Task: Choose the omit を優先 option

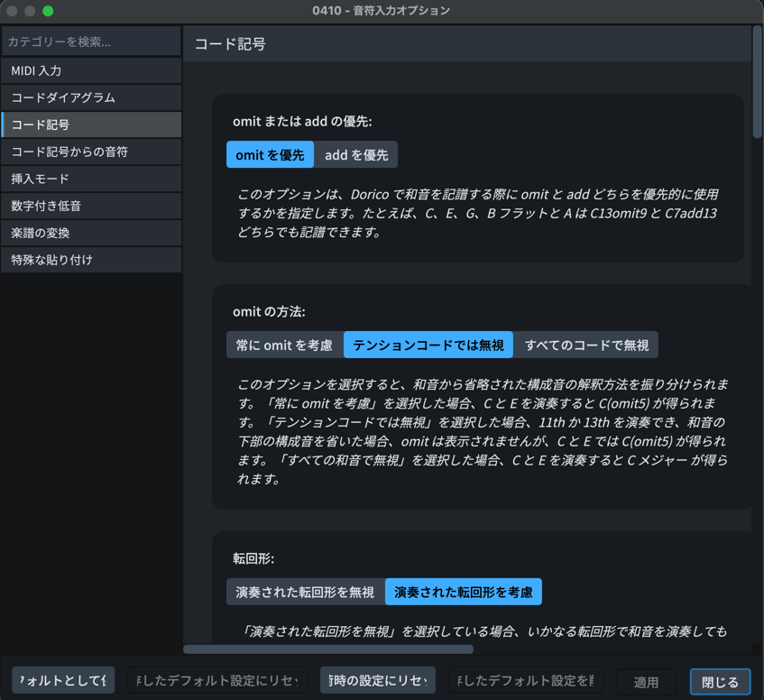Action: [270, 155]
